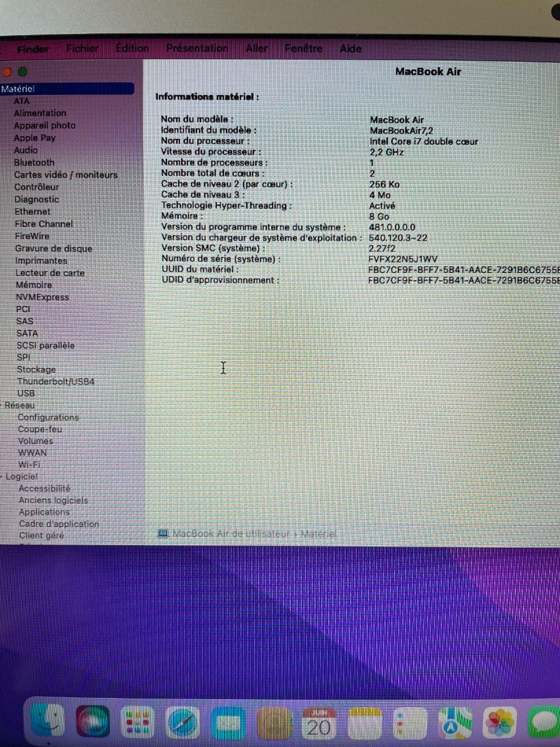Select Cartes vidéo / moniteurs

66,174
